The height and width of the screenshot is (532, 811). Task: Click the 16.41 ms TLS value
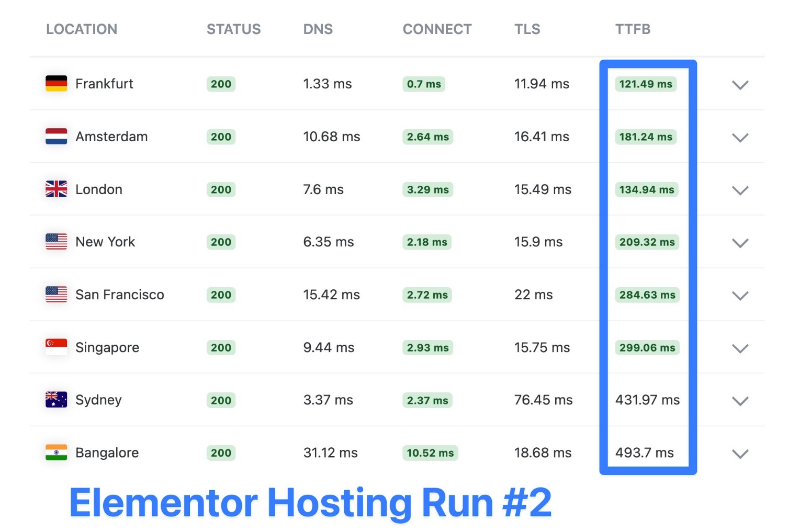coord(542,137)
